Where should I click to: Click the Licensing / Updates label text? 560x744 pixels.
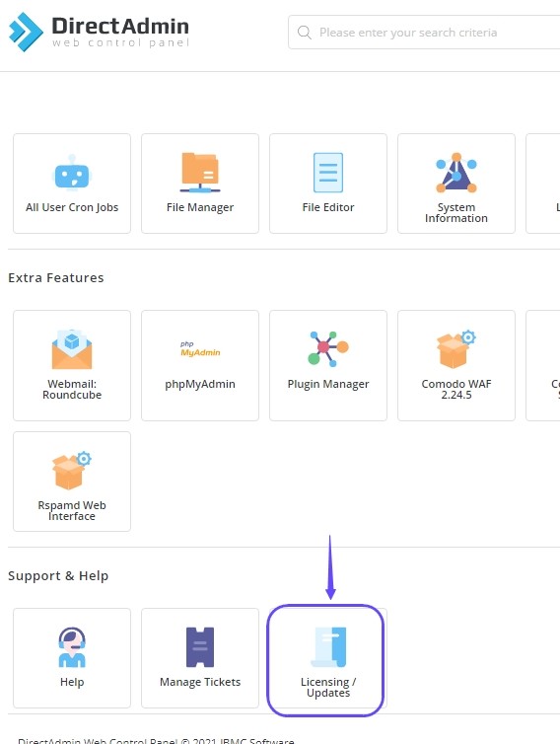click(x=328, y=687)
